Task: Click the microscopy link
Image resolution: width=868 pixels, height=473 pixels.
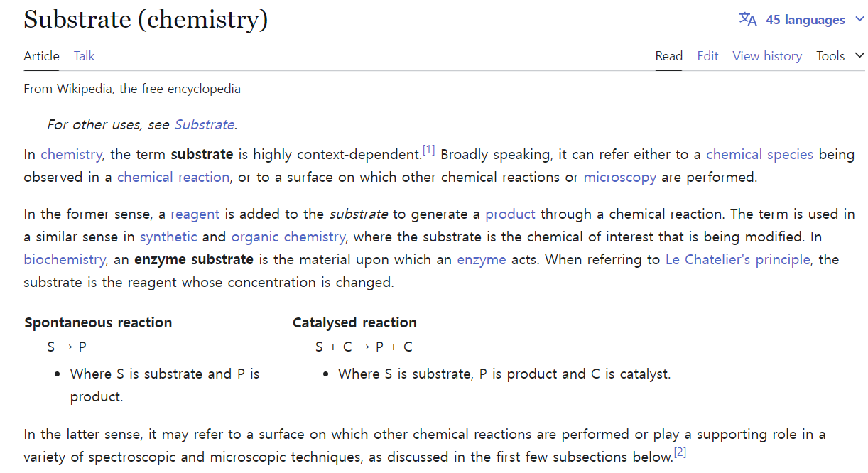Action: [x=619, y=177]
